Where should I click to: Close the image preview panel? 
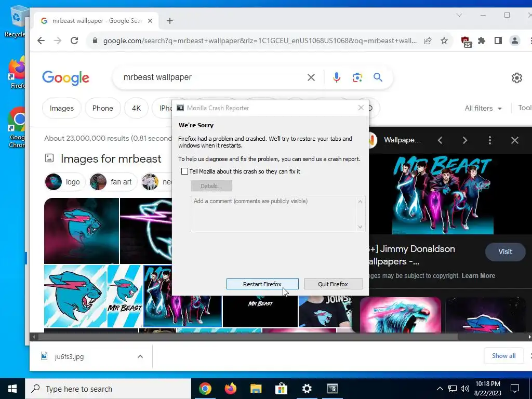(x=515, y=140)
